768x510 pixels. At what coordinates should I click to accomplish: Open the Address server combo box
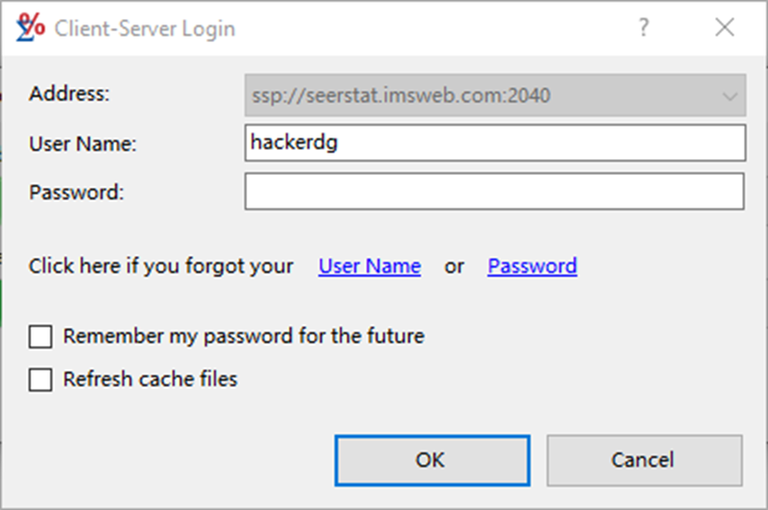[480, 96]
